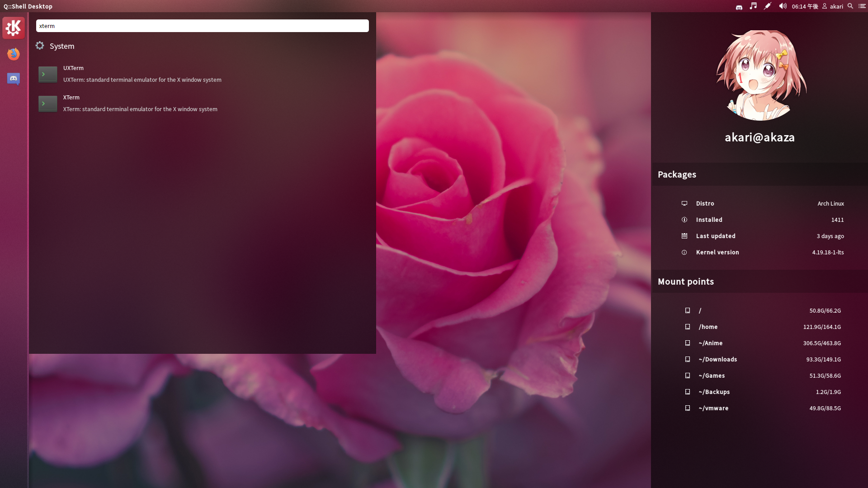Open the akari user menu
Image resolution: width=868 pixels, height=488 pixels.
[833, 6]
